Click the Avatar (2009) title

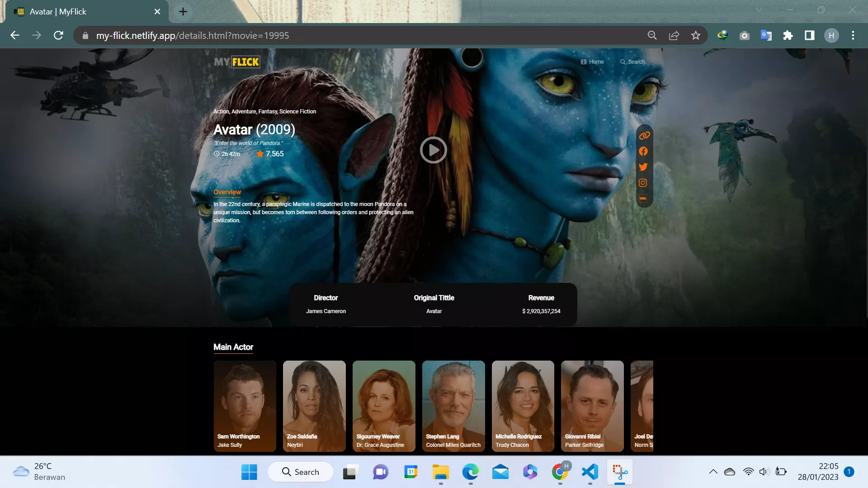click(x=254, y=130)
